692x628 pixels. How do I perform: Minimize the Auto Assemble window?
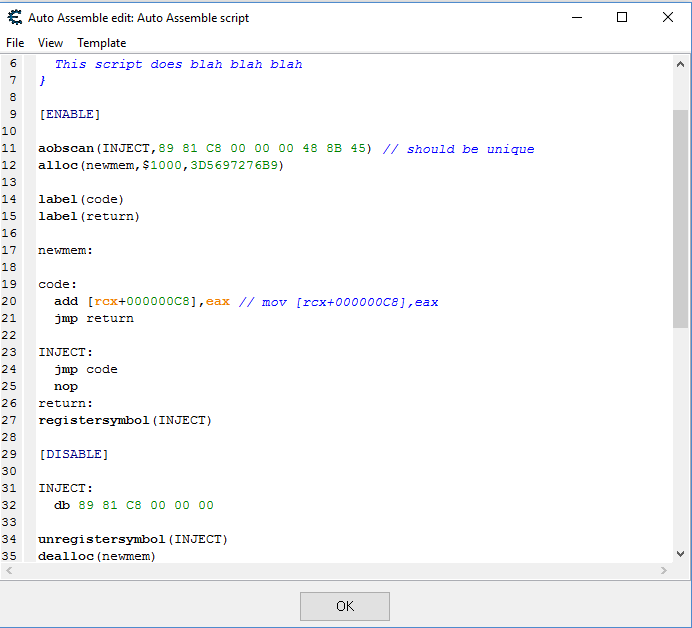(576, 17)
